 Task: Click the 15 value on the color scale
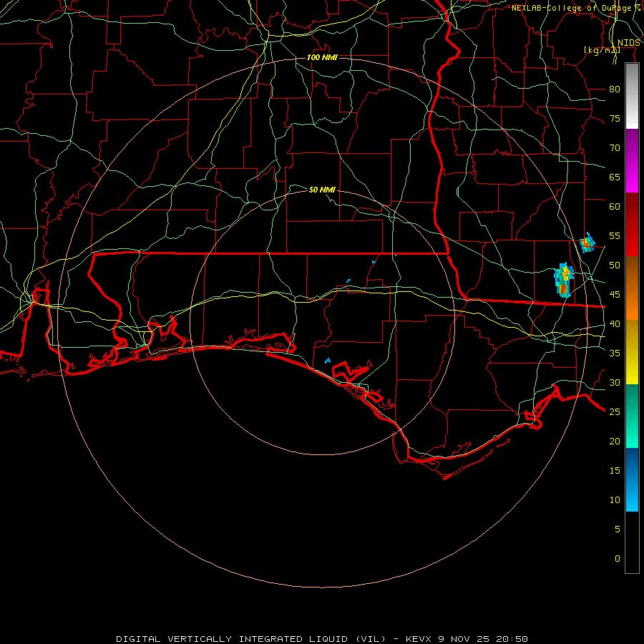tap(615, 471)
